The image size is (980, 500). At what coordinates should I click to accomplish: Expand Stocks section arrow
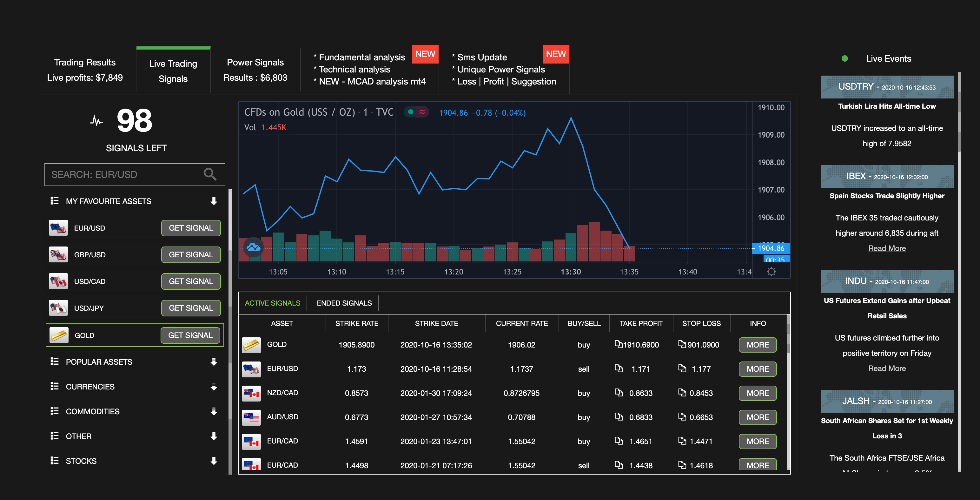coord(214,460)
